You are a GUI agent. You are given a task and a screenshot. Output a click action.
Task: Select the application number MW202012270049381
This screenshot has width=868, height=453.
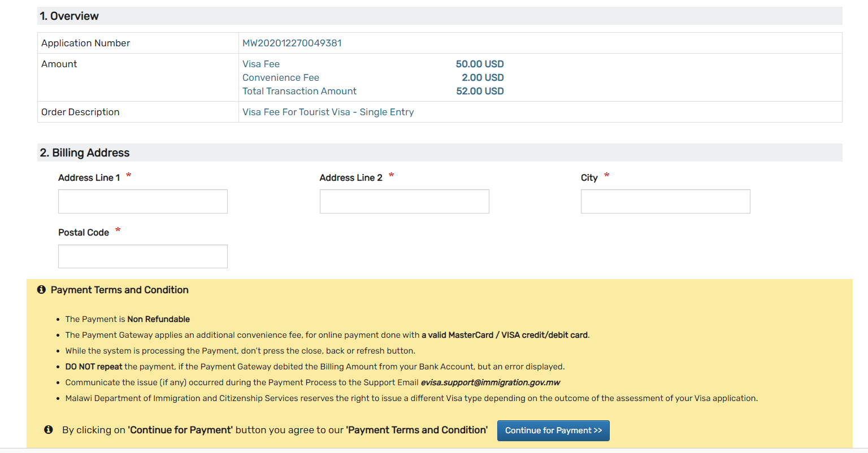(292, 43)
